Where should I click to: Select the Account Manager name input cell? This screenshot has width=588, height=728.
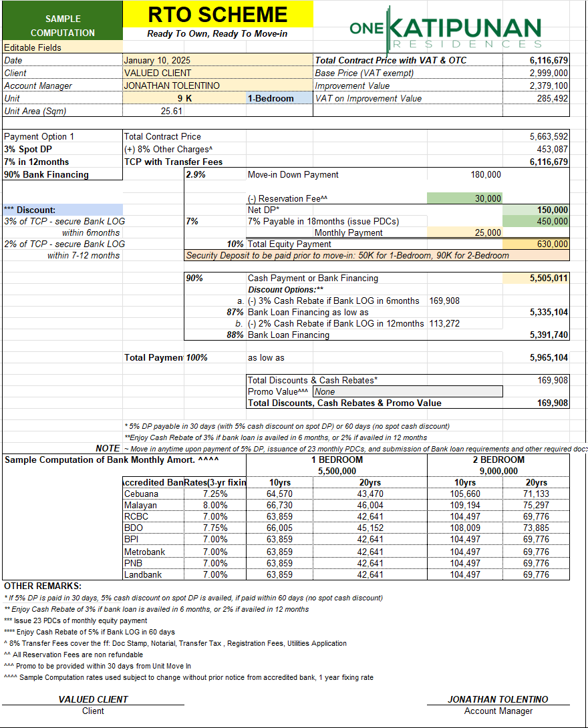click(x=218, y=85)
